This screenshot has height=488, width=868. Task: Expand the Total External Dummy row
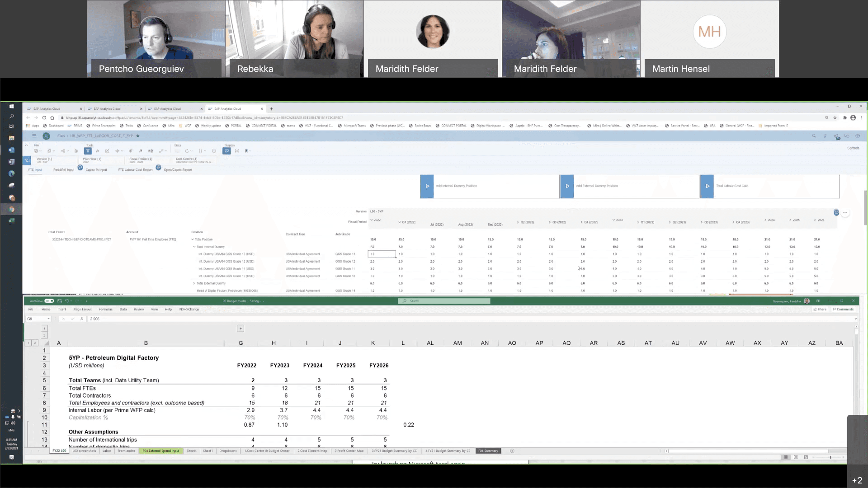tap(194, 283)
